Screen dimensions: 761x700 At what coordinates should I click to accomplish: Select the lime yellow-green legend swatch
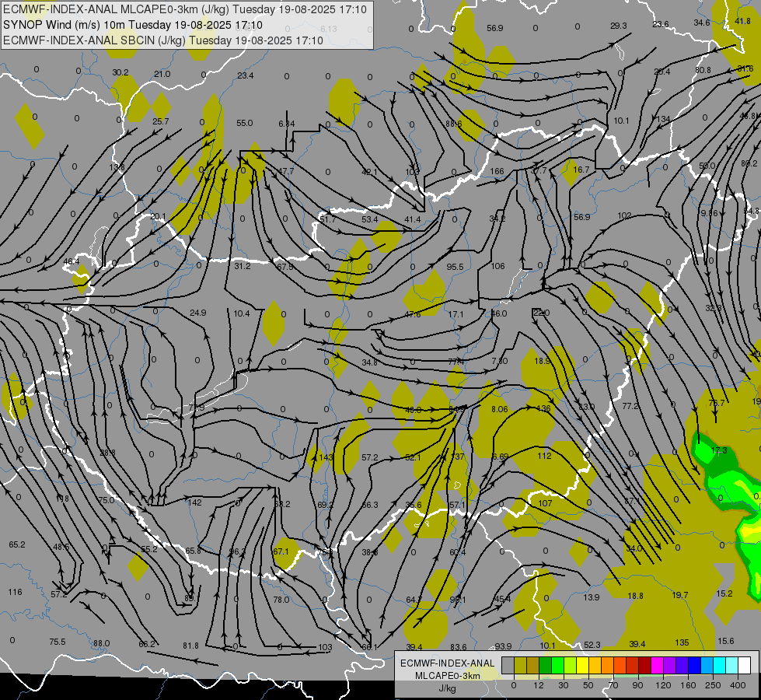click(x=571, y=665)
